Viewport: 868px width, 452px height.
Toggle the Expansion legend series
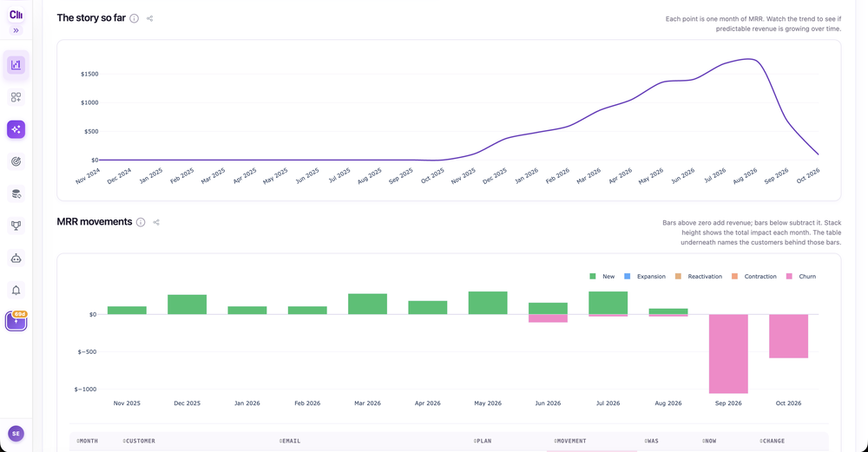(x=645, y=277)
